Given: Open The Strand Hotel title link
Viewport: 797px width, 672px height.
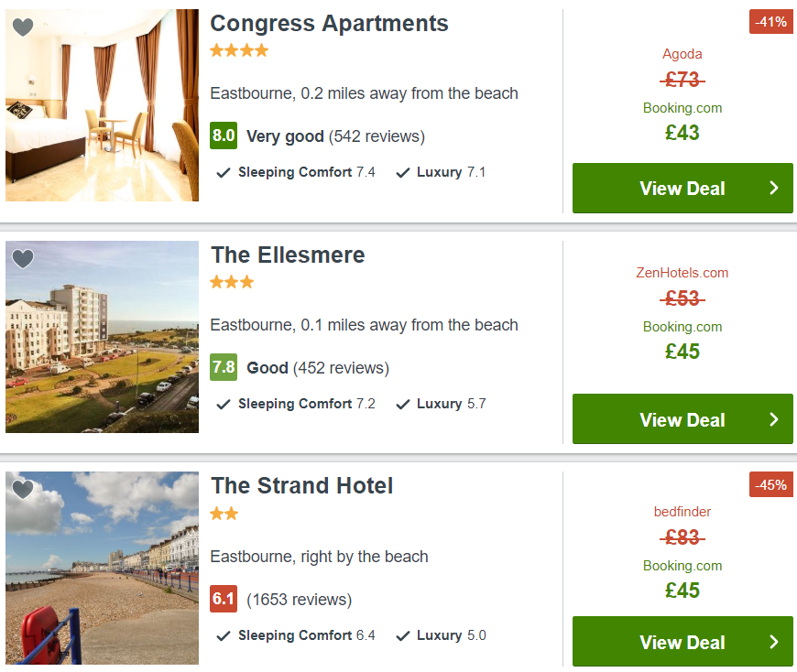Looking at the screenshot, I should coord(302,486).
